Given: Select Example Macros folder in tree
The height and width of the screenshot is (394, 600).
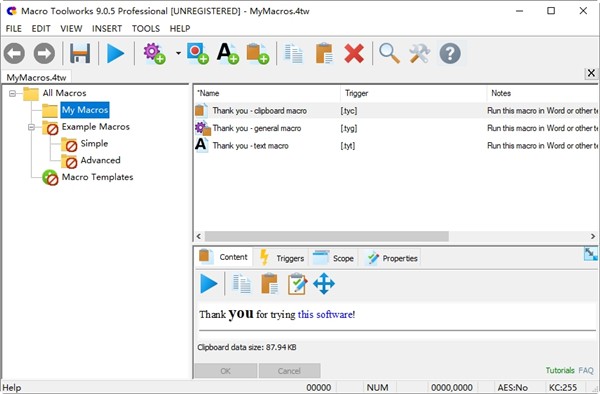Looking at the screenshot, I should pyautogui.click(x=96, y=127).
